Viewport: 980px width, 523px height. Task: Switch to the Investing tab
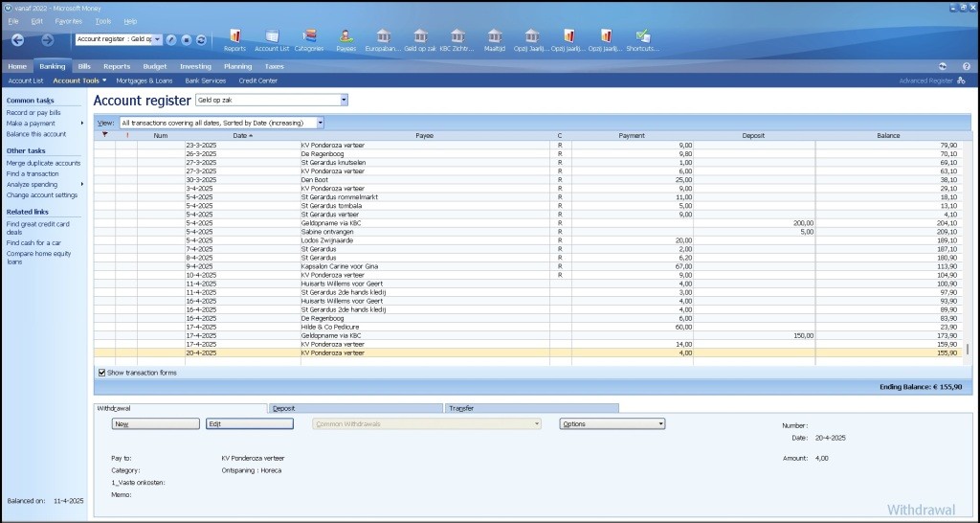pos(195,66)
